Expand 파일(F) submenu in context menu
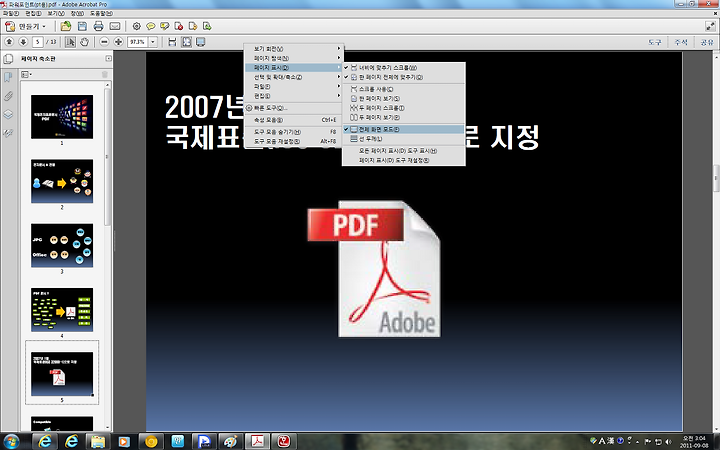Screen dimensions: 720x450 click(294, 86)
